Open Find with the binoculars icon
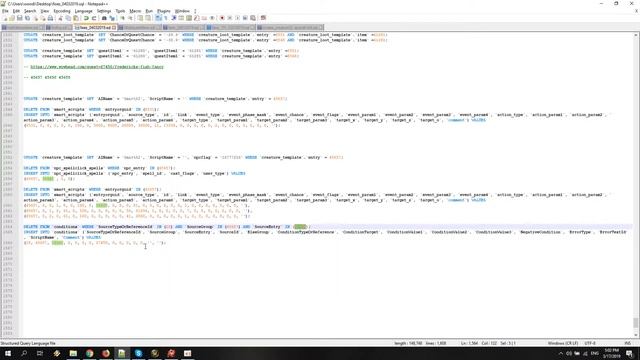Image resolution: width=640 pixels, height=360 pixels. (x=104, y=18)
